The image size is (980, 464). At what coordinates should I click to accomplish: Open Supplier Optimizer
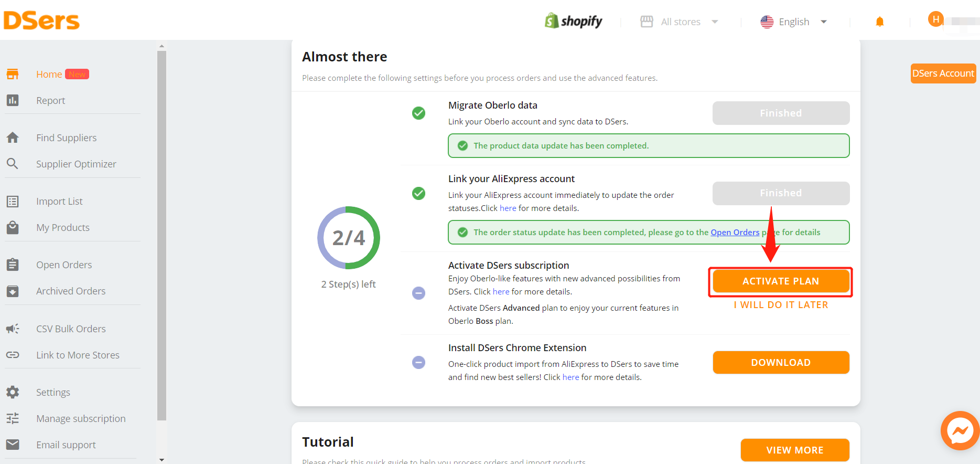[x=76, y=164]
